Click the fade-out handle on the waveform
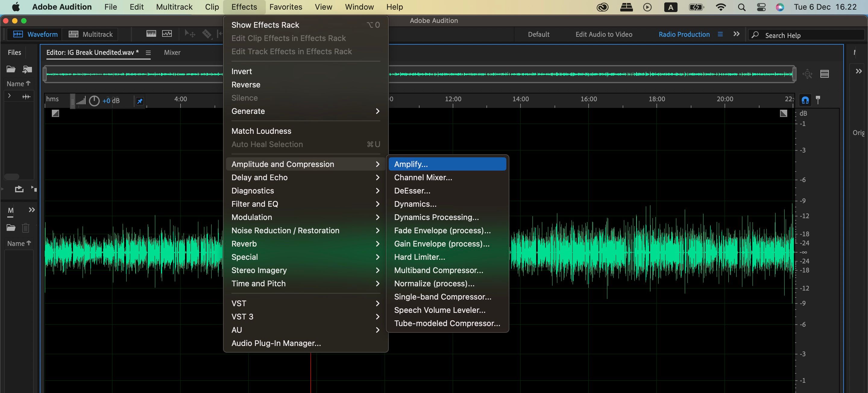This screenshot has width=868, height=393. [783, 114]
